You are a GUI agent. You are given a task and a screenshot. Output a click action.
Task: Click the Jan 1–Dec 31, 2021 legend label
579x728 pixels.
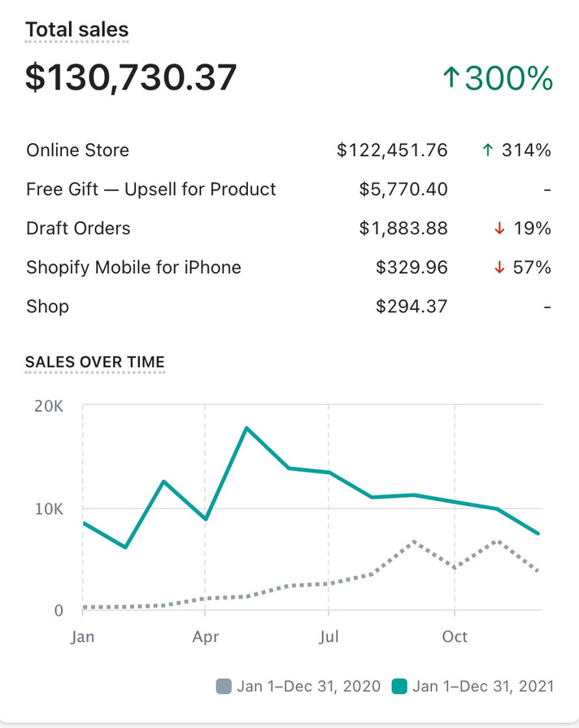[x=483, y=687]
